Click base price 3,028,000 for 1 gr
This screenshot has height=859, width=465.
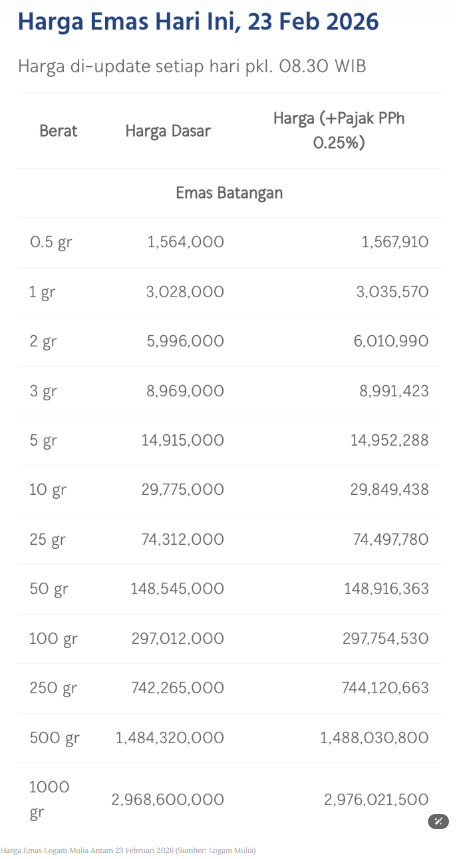(185, 291)
